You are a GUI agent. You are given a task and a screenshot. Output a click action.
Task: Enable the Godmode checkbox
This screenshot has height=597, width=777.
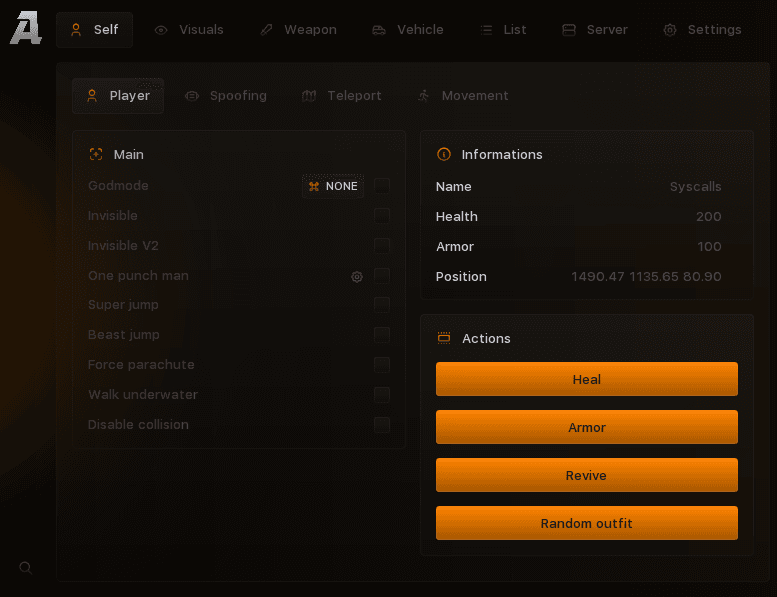382,186
